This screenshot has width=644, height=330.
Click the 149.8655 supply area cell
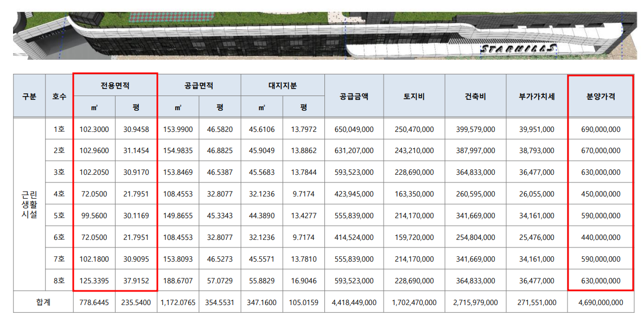click(178, 216)
